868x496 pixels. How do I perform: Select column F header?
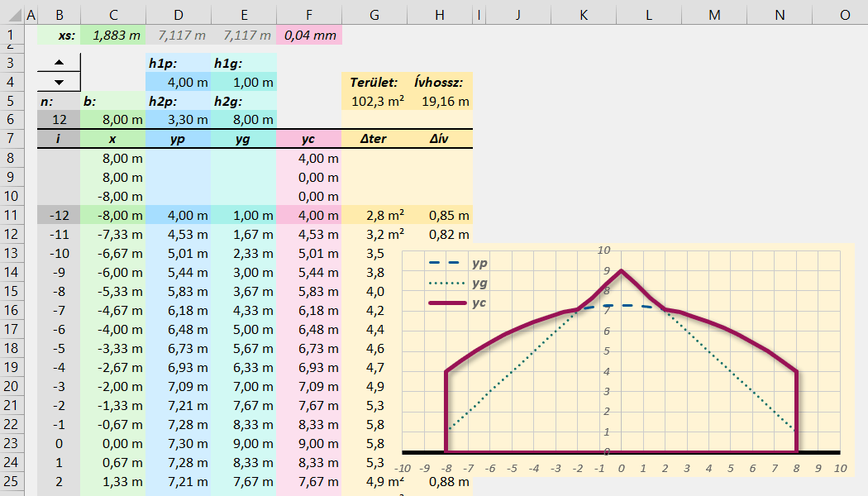308,15
